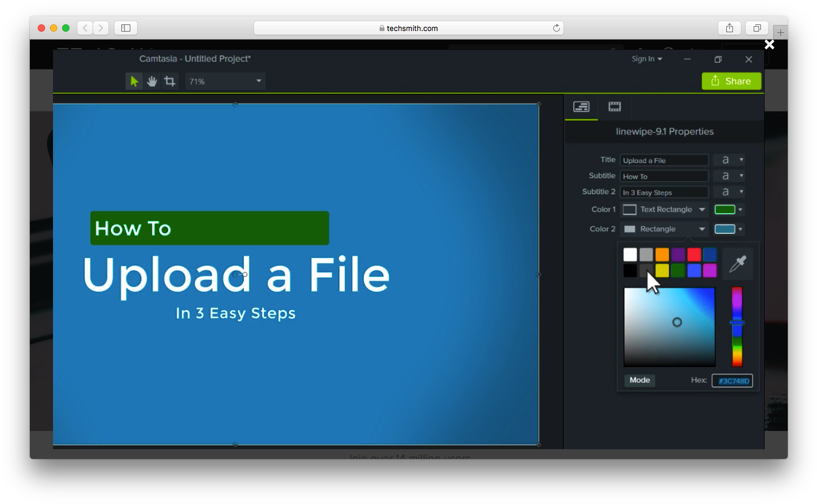Click inside the saturation-brightness color field
This screenshot has width=817, height=504.
pyautogui.click(x=670, y=327)
